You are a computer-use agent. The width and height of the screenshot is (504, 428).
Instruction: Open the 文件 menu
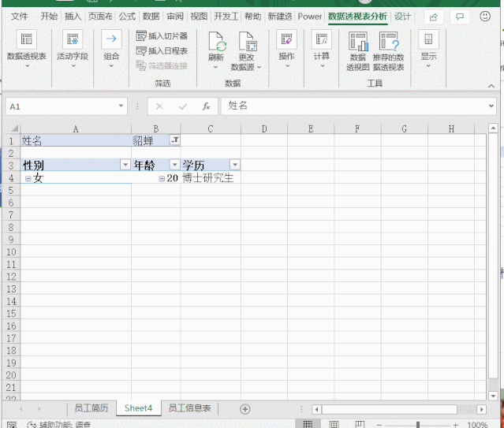(19, 16)
